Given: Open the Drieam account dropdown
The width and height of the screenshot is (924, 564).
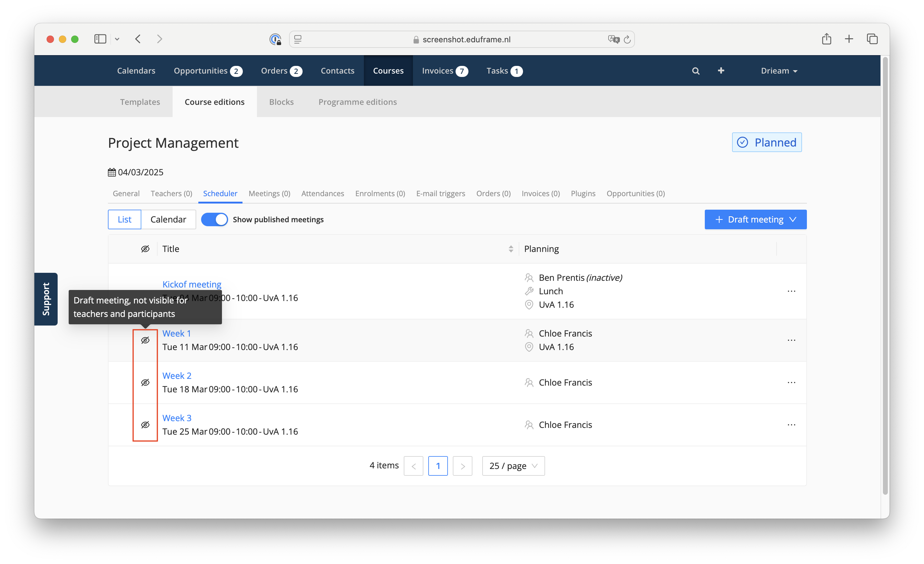Looking at the screenshot, I should [779, 71].
